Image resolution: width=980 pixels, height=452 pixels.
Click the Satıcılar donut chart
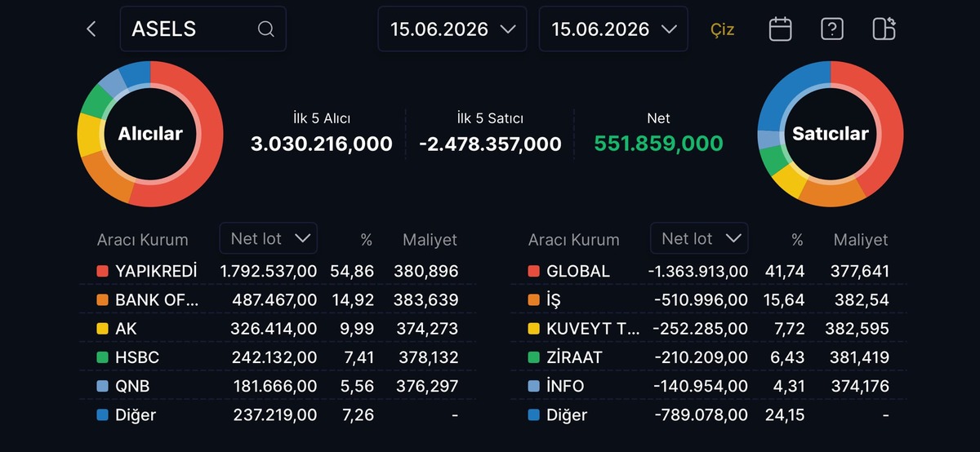point(831,134)
